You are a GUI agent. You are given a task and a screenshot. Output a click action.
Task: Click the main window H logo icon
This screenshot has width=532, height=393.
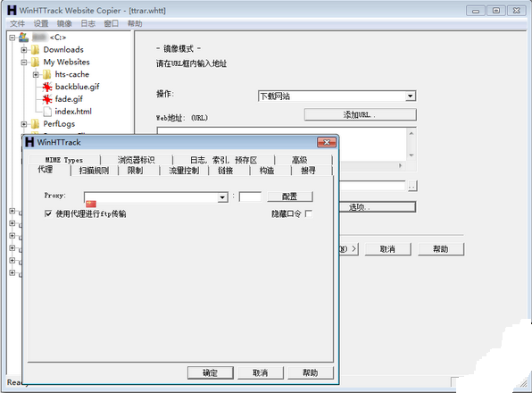12,10
